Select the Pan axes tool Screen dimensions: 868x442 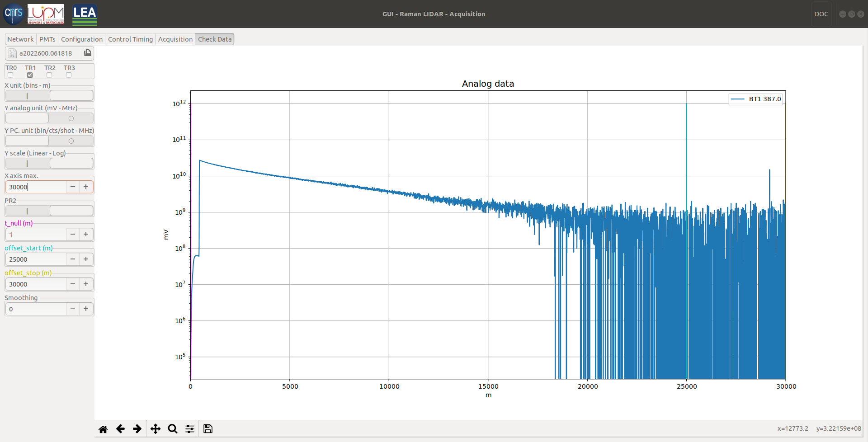(x=155, y=429)
